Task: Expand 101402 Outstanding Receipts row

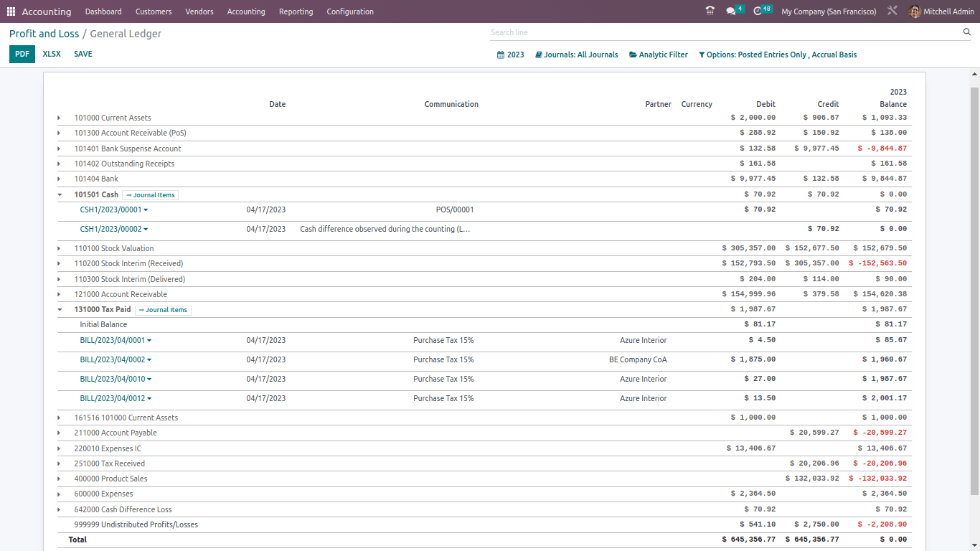Action: 59,164
